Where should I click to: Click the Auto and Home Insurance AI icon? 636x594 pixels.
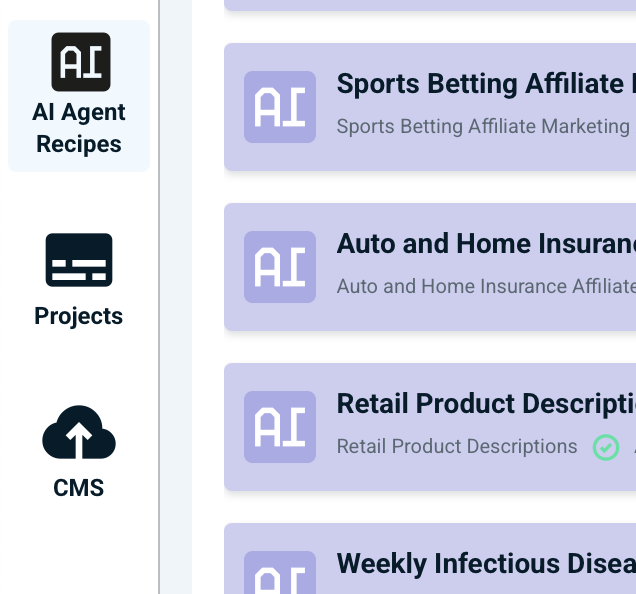pos(280,267)
